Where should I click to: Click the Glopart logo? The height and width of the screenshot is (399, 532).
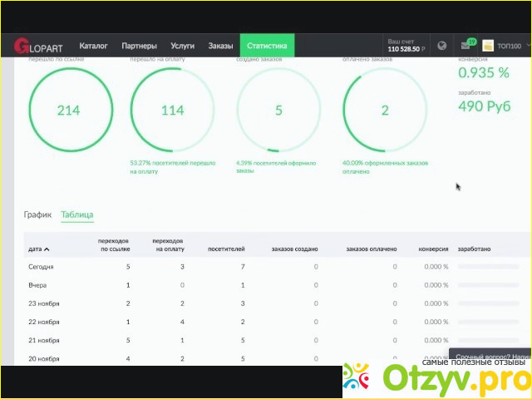(x=38, y=46)
